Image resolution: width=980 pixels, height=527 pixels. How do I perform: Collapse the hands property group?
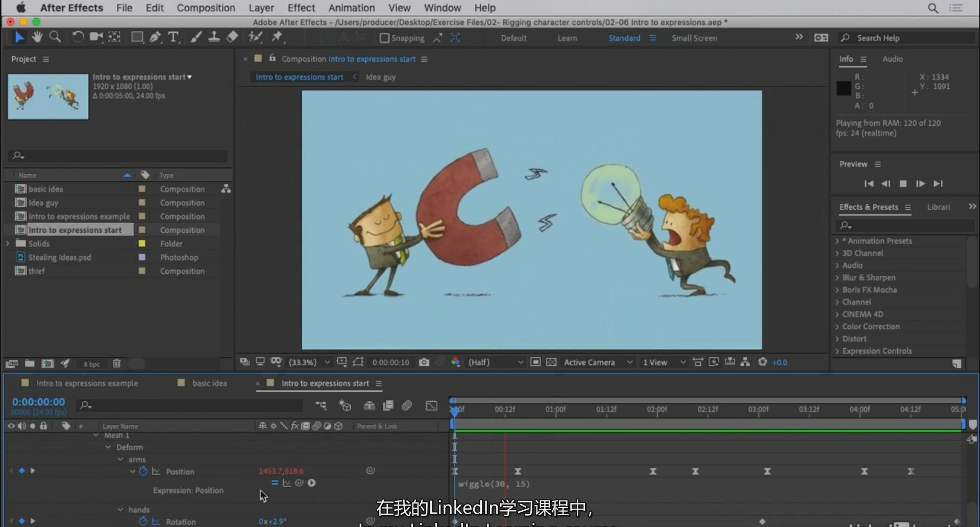pos(120,510)
